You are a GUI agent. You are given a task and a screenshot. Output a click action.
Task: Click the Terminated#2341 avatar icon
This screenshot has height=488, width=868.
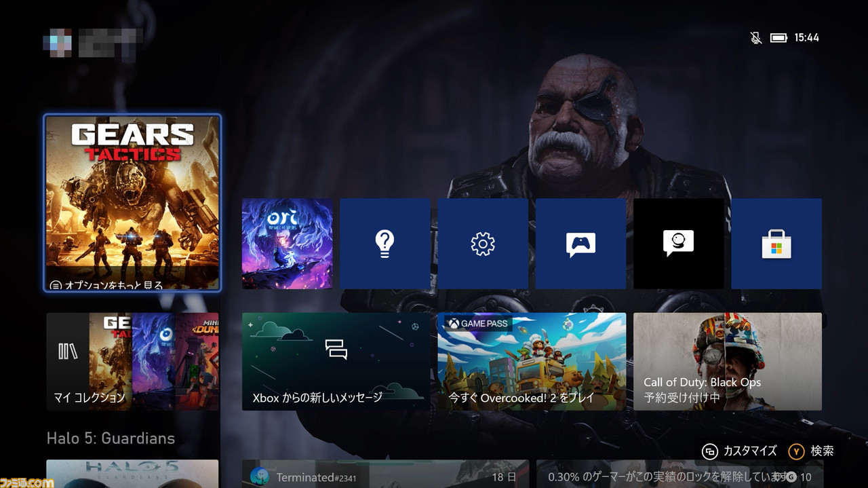259,476
